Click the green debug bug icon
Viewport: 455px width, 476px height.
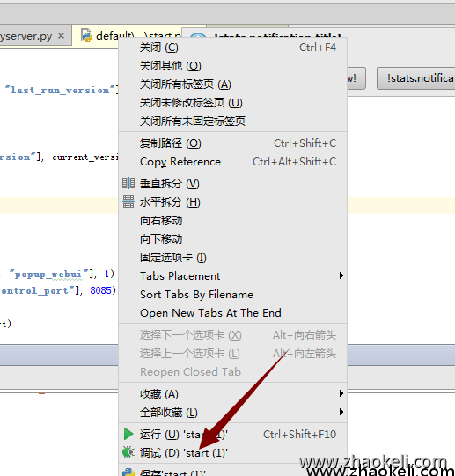(128, 452)
